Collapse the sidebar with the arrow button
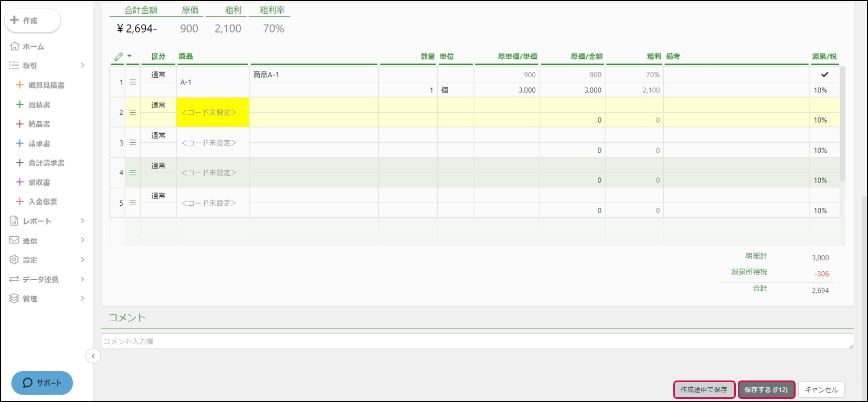The width and height of the screenshot is (868, 402). 93,356
